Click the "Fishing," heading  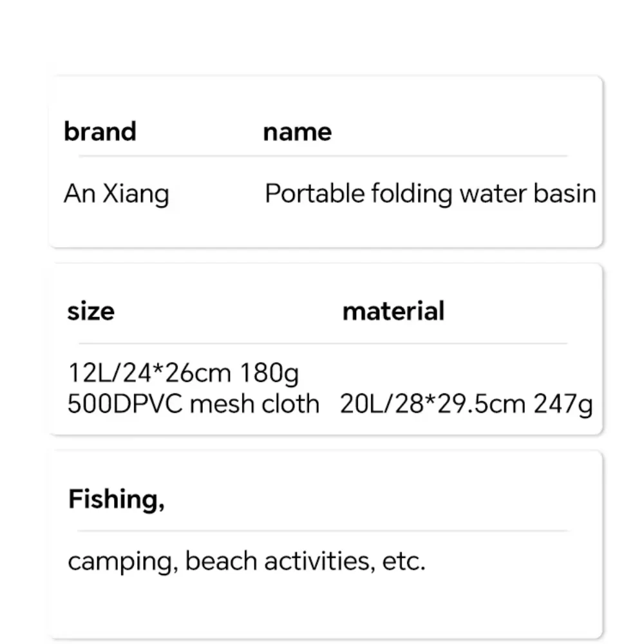point(117,500)
